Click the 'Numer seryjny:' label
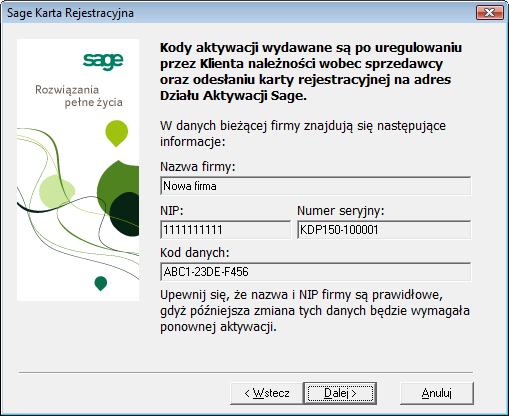Image resolution: width=509 pixels, height=416 pixels. click(341, 211)
